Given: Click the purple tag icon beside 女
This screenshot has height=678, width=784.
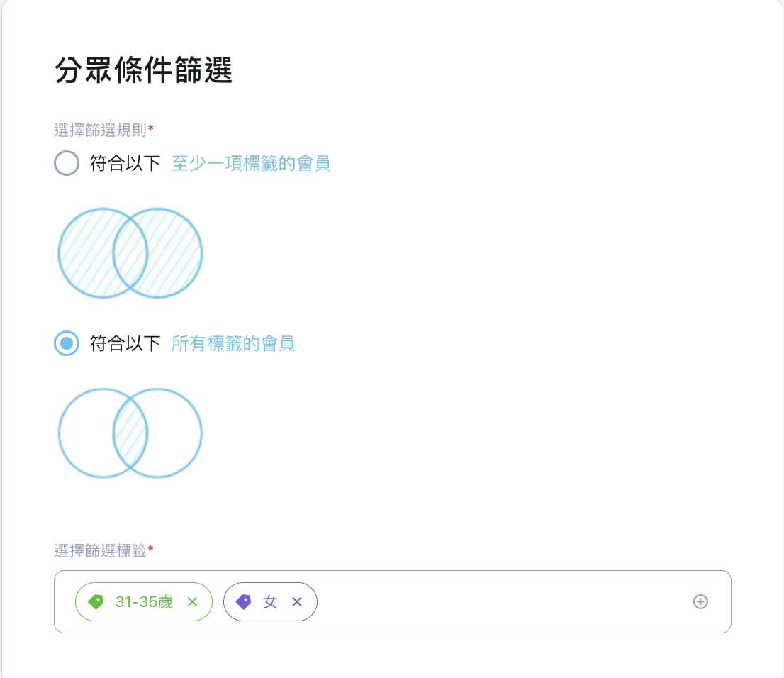Looking at the screenshot, I should 244,602.
